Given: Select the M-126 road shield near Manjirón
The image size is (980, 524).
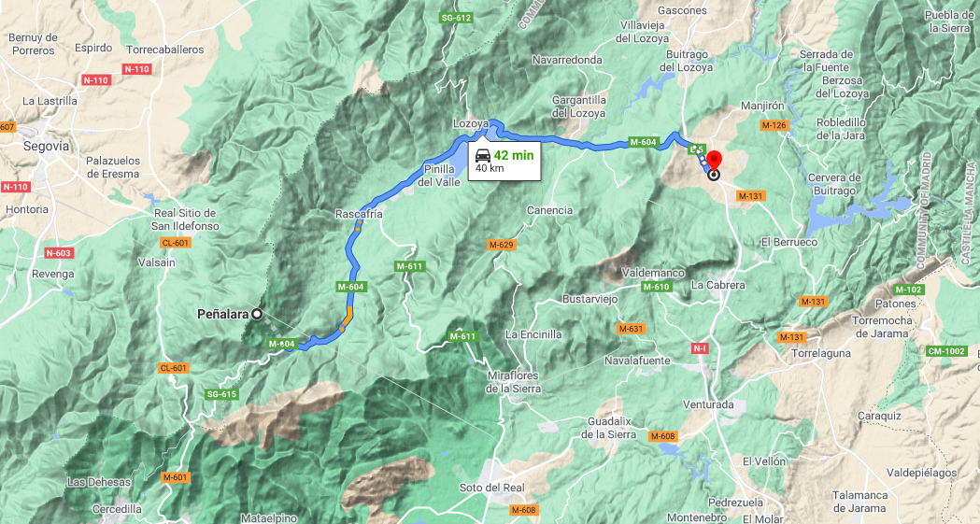Looking at the screenshot, I should pyautogui.click(x=774, y=125).
